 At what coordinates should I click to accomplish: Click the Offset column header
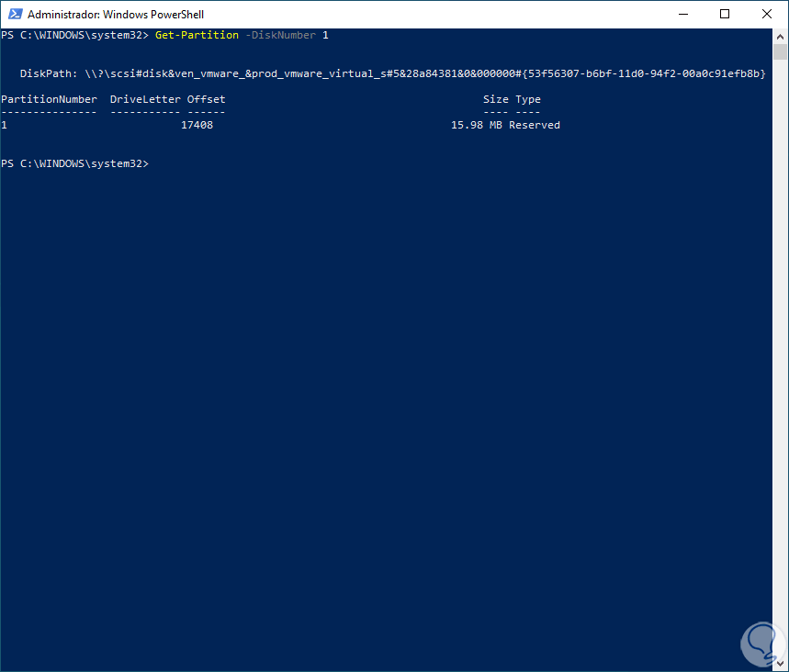[207, 99]
